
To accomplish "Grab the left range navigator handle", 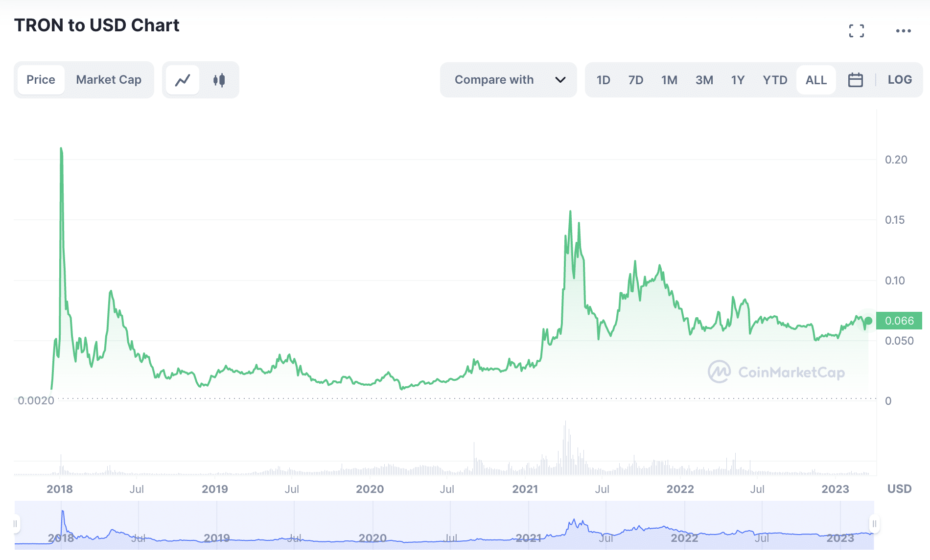I will point(16,524).
